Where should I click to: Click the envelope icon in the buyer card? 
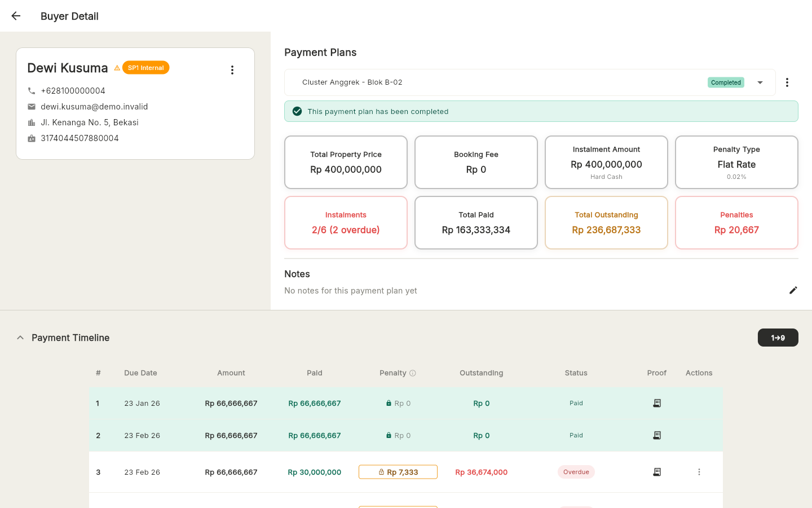coord(32,106)
